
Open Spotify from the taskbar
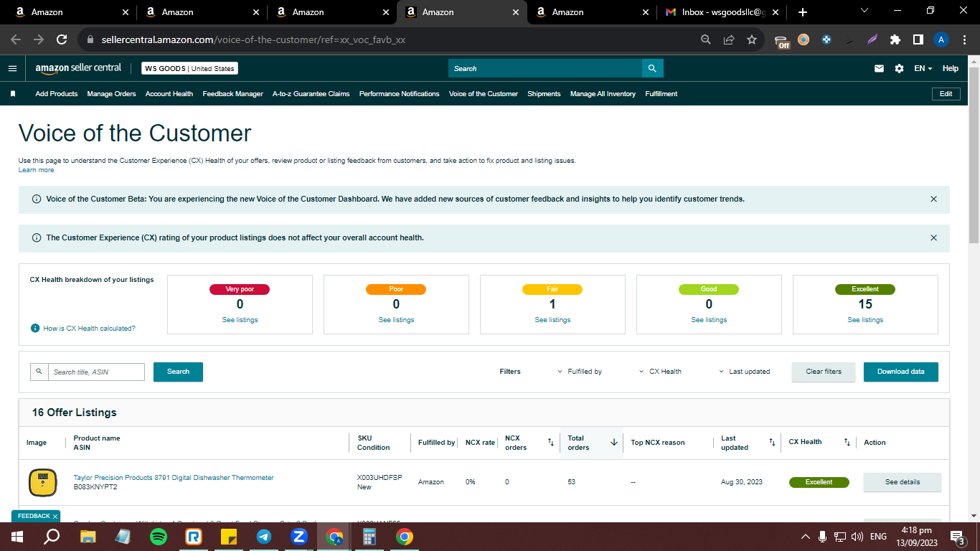(x=159, y=537)
